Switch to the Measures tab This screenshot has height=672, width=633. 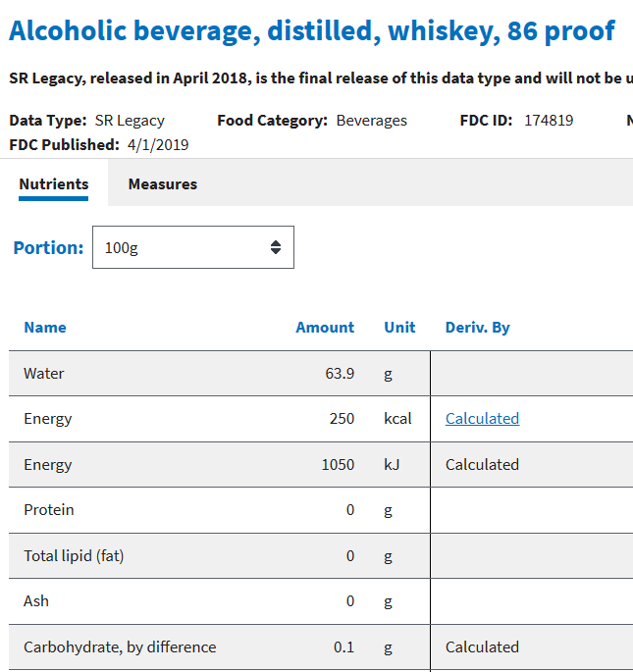pyautogui.click(x=163, y=184)
